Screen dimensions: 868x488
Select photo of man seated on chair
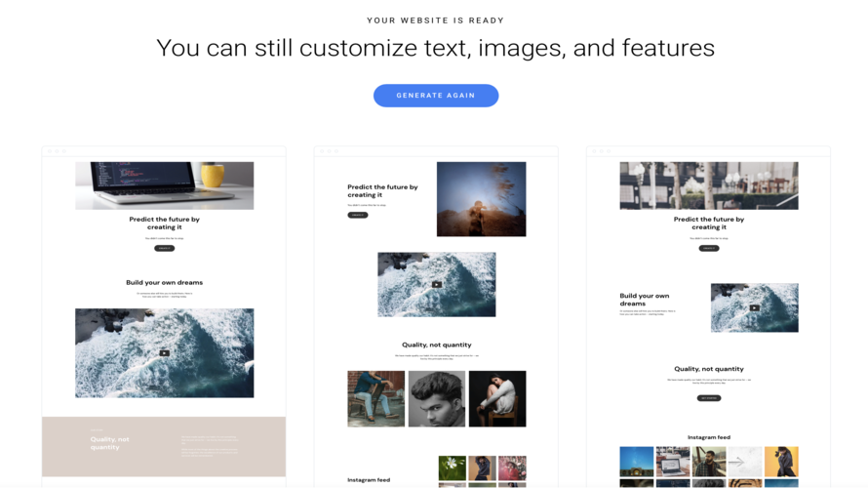click(376, 398)
